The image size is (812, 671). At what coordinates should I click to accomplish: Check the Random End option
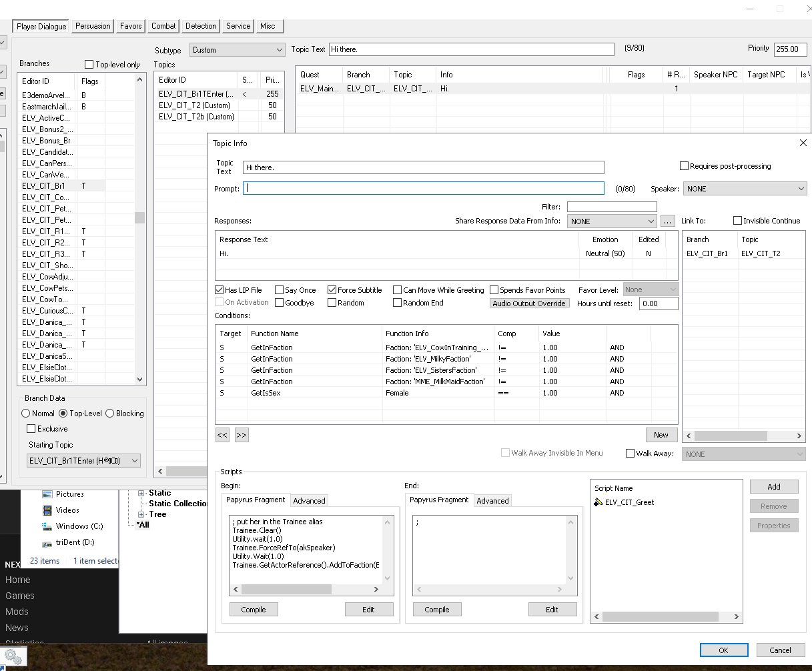397,303
